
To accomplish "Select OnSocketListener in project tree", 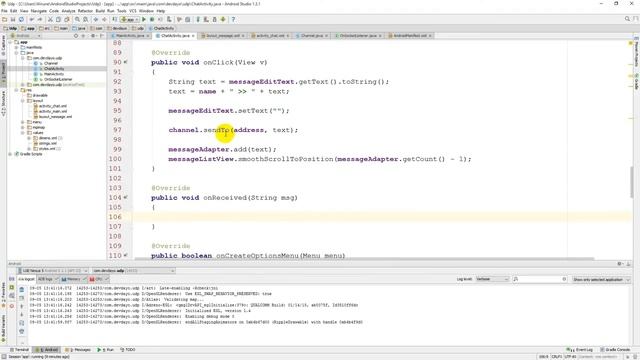I will pos(58,79).
